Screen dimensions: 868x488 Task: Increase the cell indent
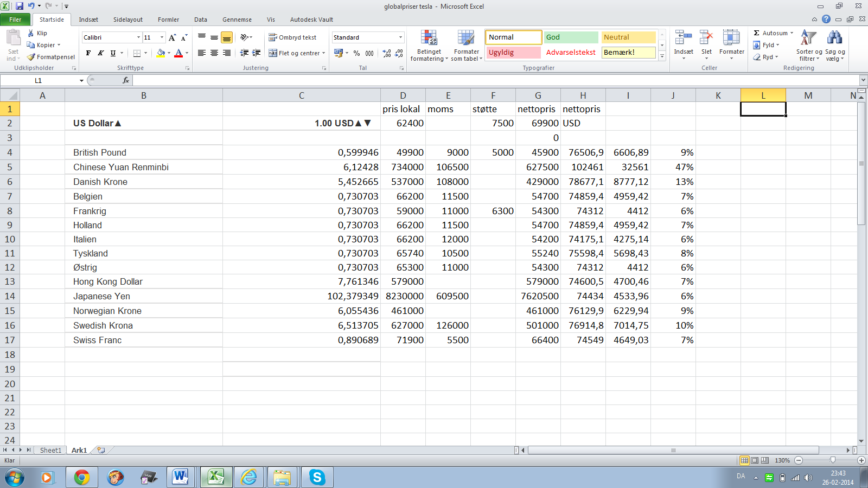pos(257,53)
